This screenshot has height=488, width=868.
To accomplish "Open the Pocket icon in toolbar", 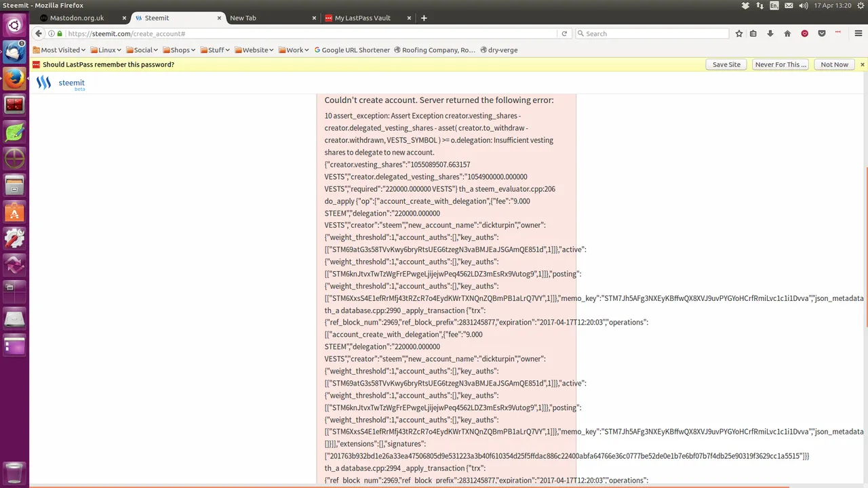I will click(x=822, y=33).
